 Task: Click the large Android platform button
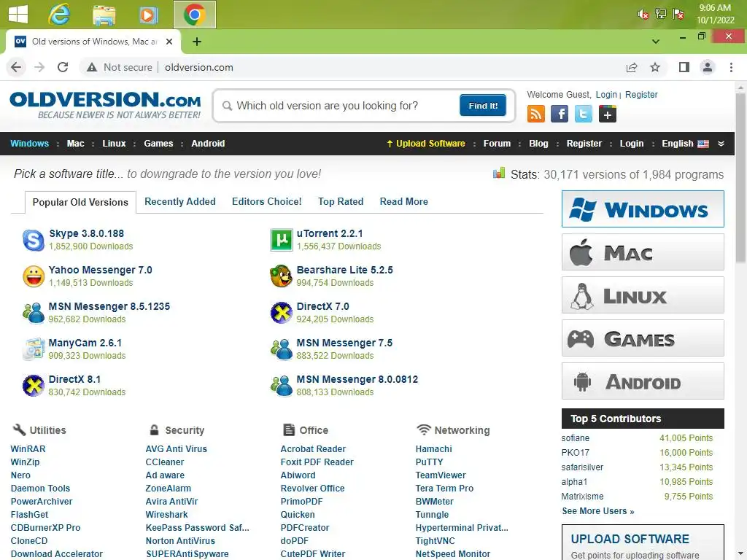coord(643,381)
